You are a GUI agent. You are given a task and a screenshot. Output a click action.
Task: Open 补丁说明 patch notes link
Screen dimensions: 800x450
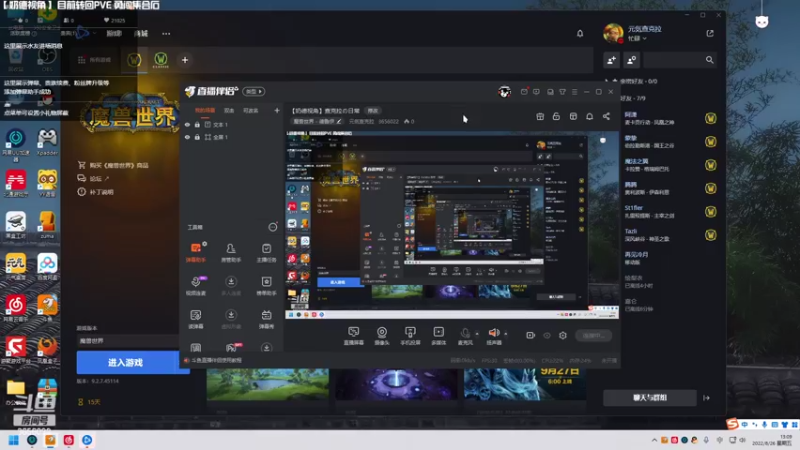click(x=96, y=192)
